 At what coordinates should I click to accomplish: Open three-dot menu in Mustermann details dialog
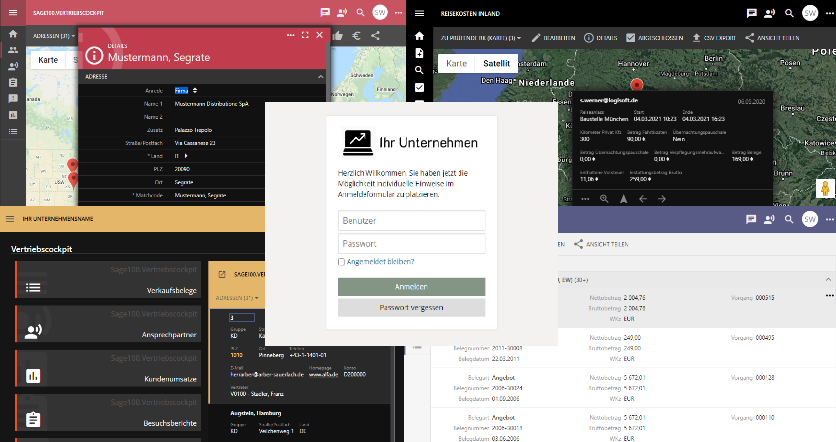coord(291,35)
